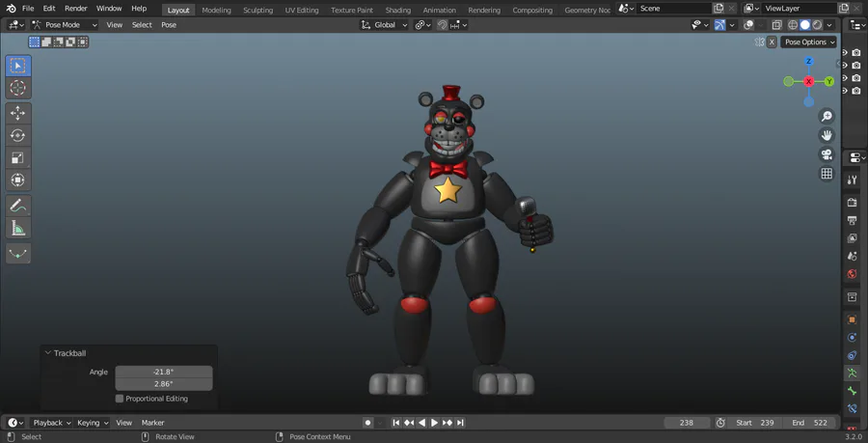This screenshot has height=443, width=868.
Task: Open the World properties tab
Action: (852, 274)
